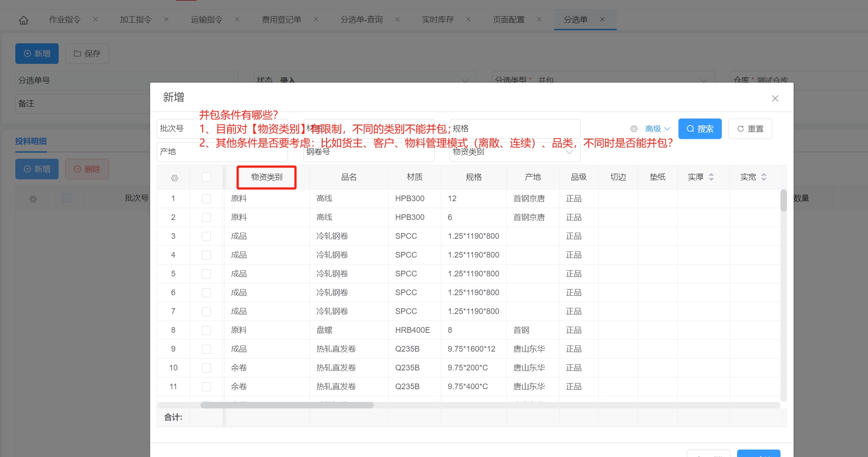Open search settings gear next to 高级

pos(634,129)
